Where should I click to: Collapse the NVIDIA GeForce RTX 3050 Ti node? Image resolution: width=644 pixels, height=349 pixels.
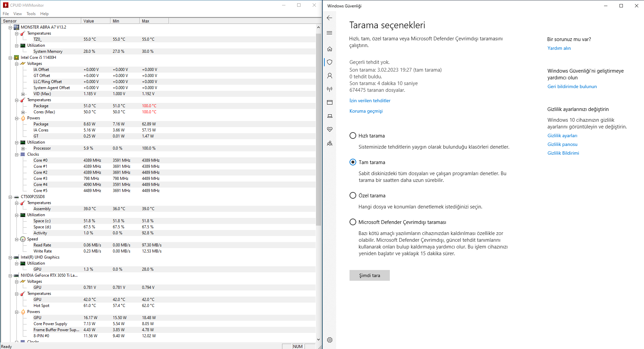pyautogui.click(x=10, y=276)
